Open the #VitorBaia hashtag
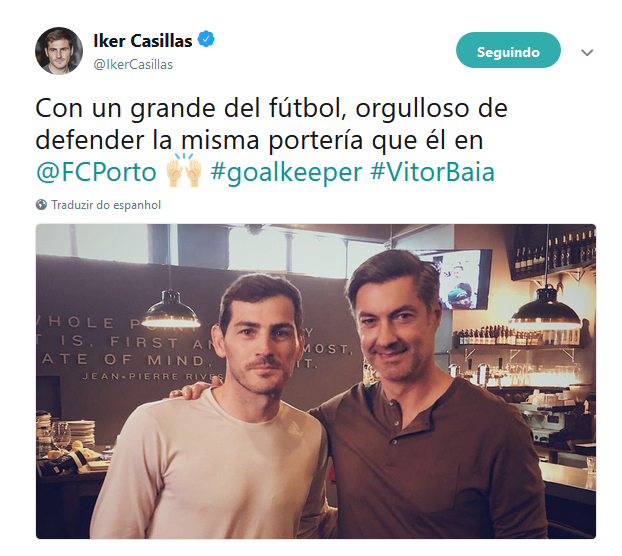Viewport: 622px width, 556px height. tap(433, 172)
